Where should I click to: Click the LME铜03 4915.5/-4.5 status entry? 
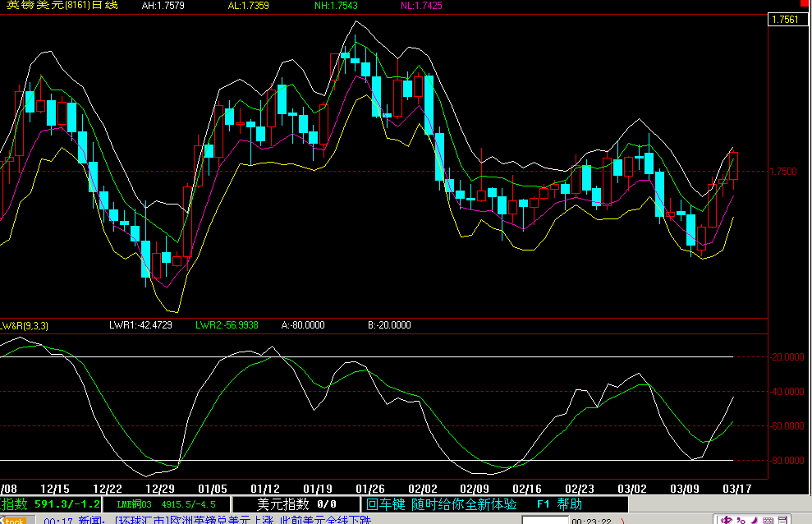(x=167, y=504)
